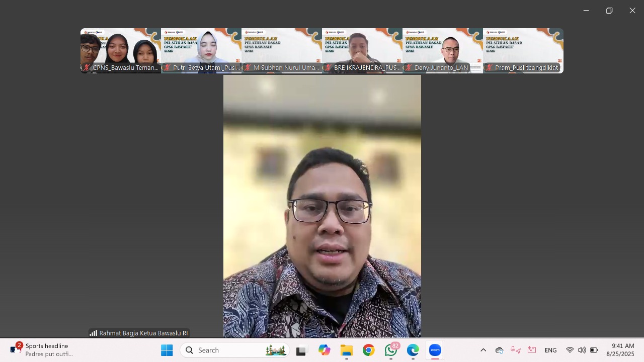The height and width of the screenshot is (362, 644).
Task: Click the OneDrive cloud tray icon
Action: coord(499,350)
